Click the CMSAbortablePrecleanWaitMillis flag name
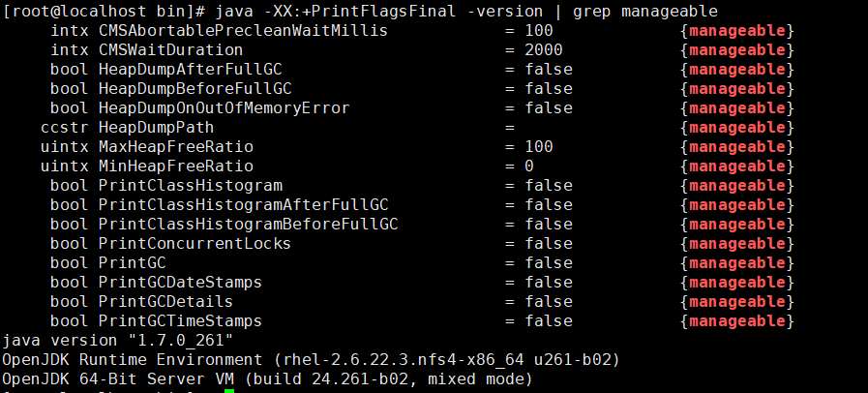Screen dimensions: 868x393 [243, 31]
